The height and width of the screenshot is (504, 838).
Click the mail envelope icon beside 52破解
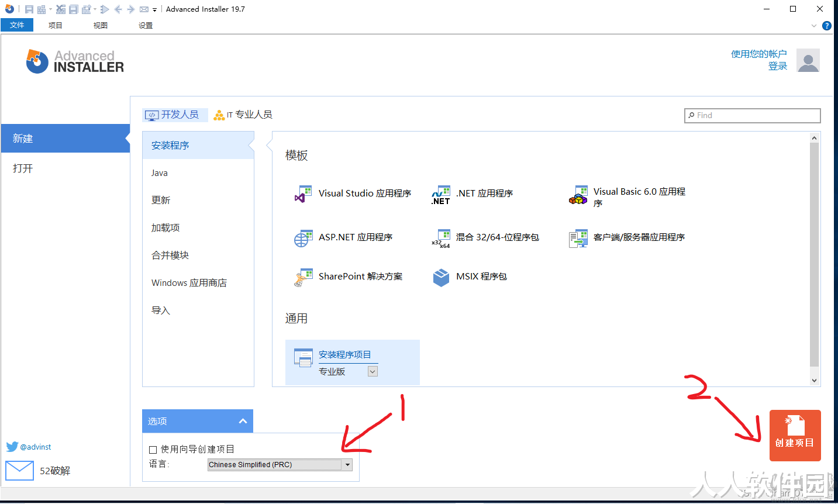point(19,471)
